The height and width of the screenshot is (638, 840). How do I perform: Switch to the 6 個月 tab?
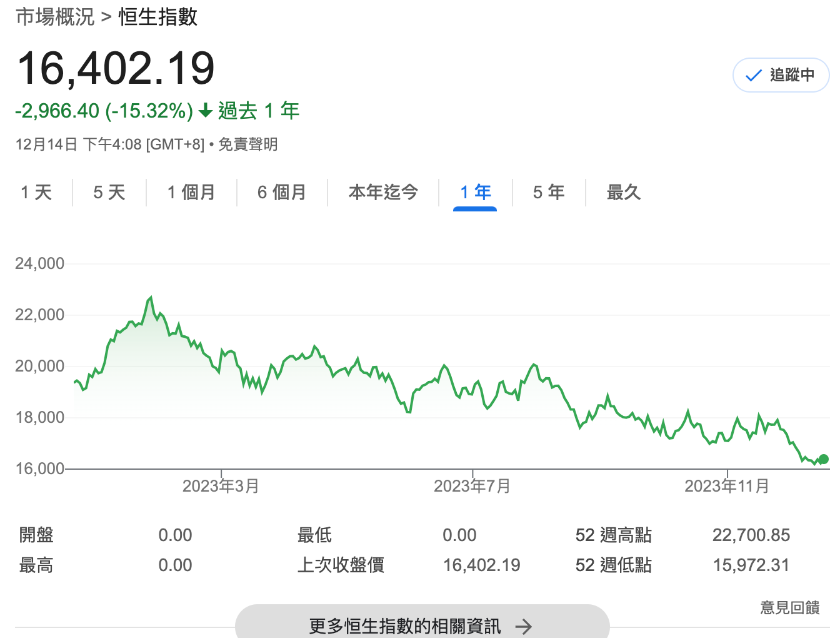282,192
